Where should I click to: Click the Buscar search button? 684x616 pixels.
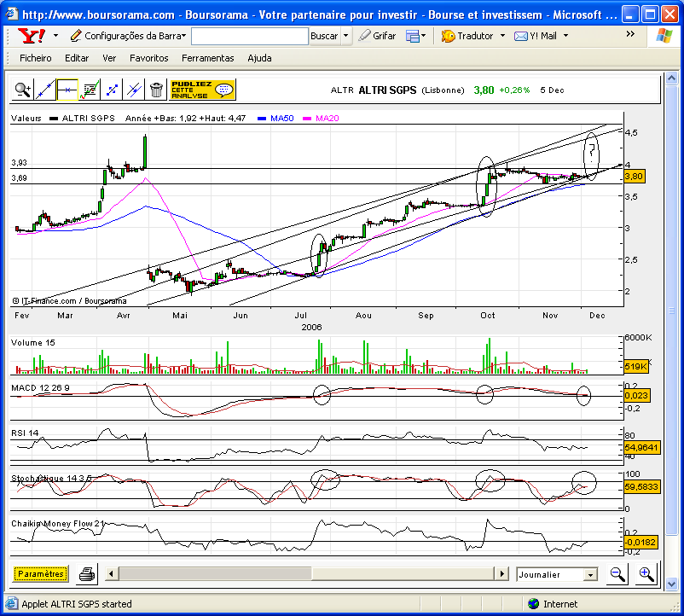click(x=324, y=36)
